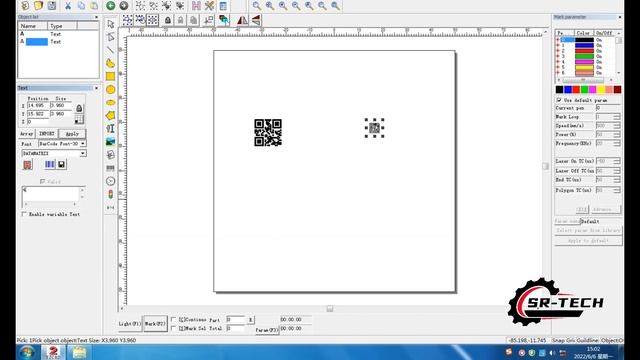The image size is (640, 360).
Task: Select the Polygon drawing tool
Action: (110, 116)
